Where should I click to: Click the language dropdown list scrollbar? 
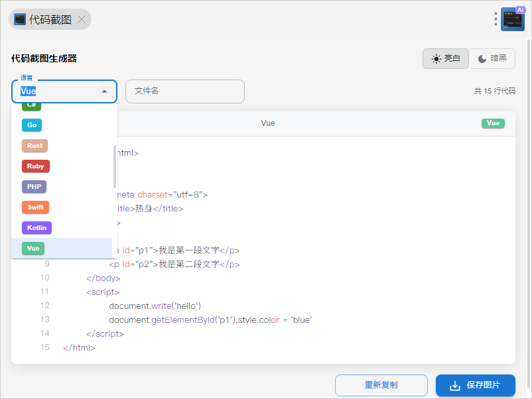coord(115,166)
